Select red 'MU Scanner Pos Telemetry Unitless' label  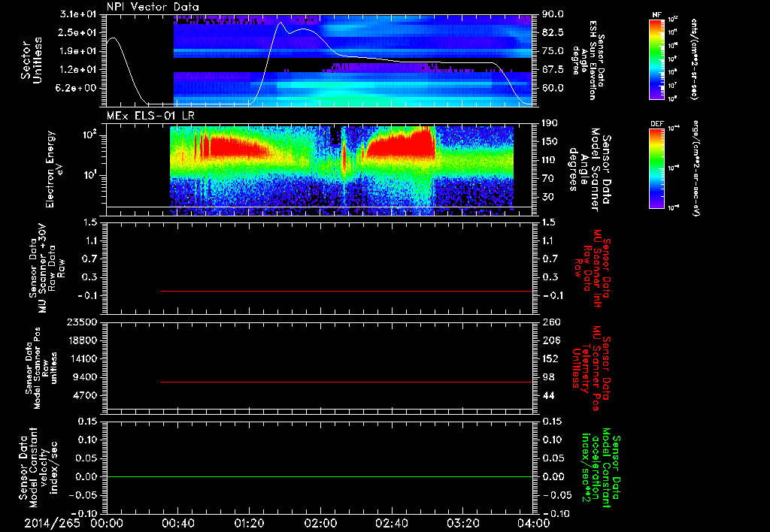[592, 368]
